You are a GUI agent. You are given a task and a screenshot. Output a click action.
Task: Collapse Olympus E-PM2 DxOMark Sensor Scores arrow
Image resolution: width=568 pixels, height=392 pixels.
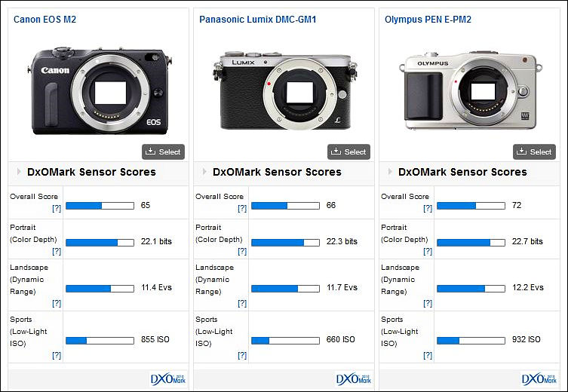pyautogui.click(x=390, y=171)
